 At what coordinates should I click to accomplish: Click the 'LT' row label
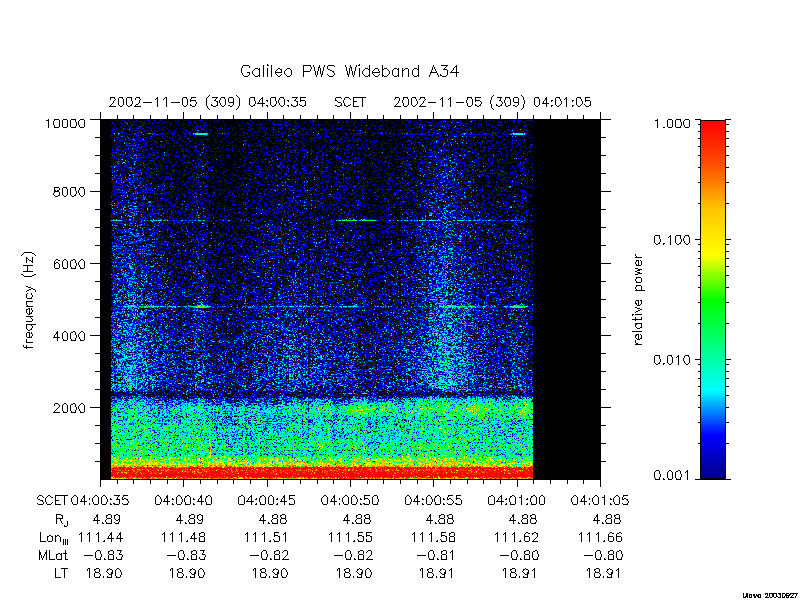coord(61,573)
